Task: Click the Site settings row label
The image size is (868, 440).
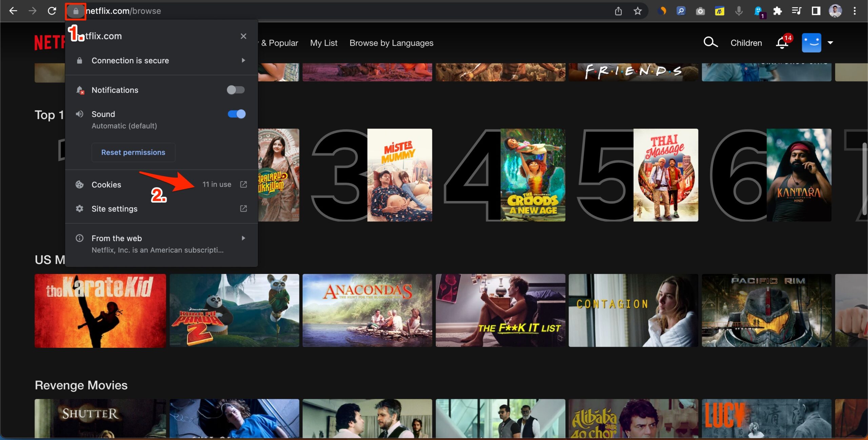Action: coord(114,208)
